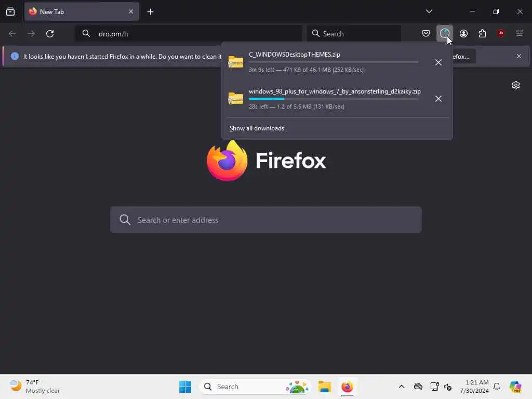Open Save to Pocket icon

[x=426, y=33]
